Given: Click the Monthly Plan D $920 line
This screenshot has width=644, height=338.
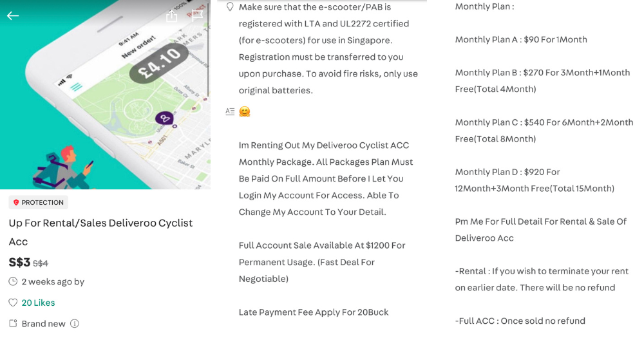Looking at the screenshot, I should (x=535, y=180).
